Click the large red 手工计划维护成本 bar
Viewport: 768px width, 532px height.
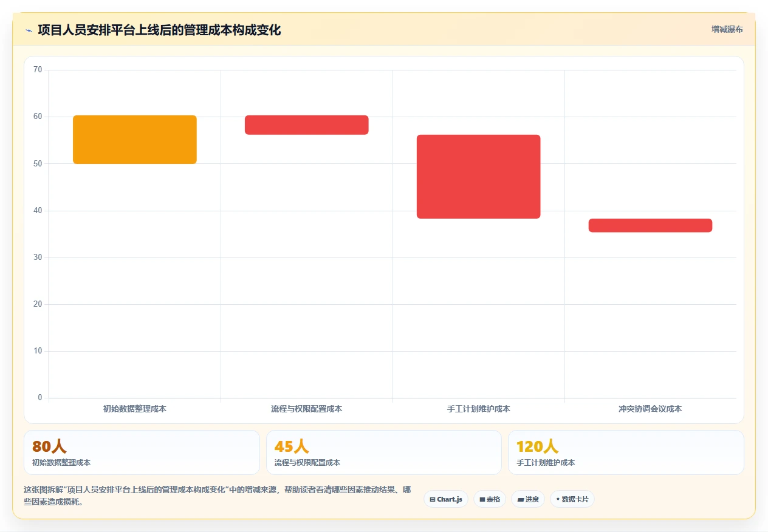(479, 177)
